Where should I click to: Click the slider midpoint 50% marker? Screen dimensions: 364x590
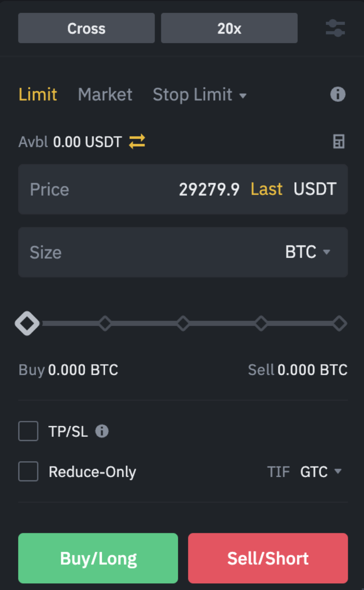tap(183, 323)
